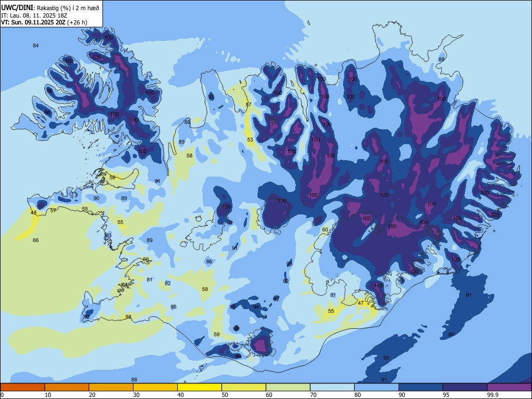Click the bright yellow 40–50 legend swatch

tap(199, 387)
